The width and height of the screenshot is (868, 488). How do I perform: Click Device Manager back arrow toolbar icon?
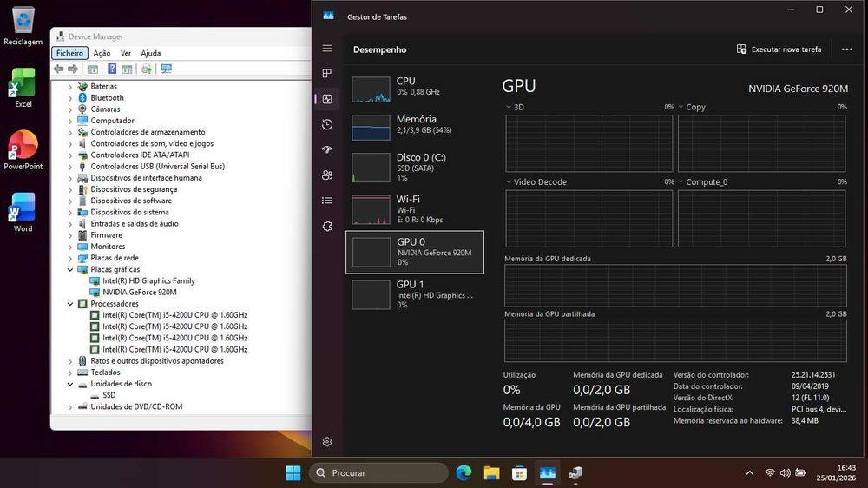tap(58, 69)
